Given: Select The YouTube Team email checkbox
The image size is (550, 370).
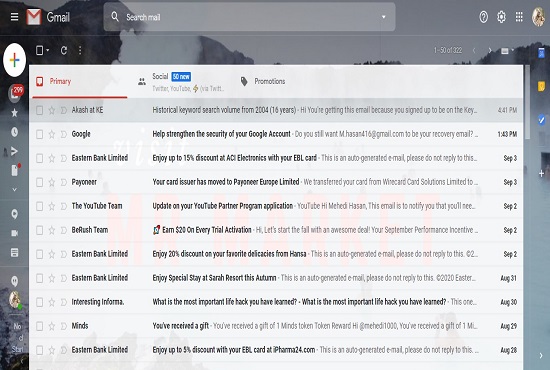Looking at the screenshot, I should coord(40,206).
